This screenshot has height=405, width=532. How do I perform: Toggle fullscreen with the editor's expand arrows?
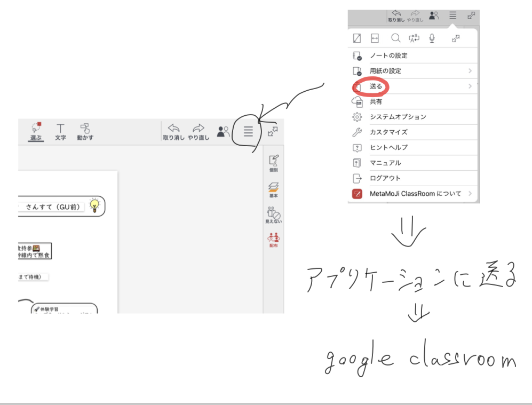tap(273, 131)
